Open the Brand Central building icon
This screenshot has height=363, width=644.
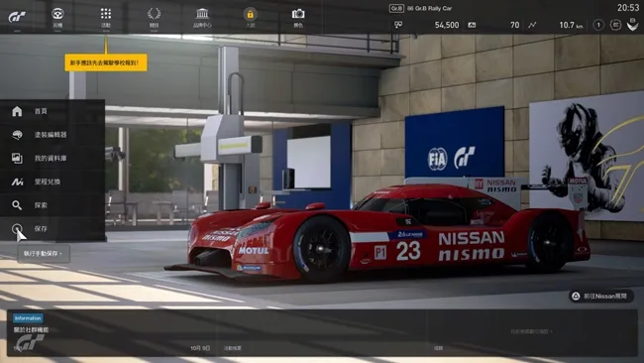point(202,14)
